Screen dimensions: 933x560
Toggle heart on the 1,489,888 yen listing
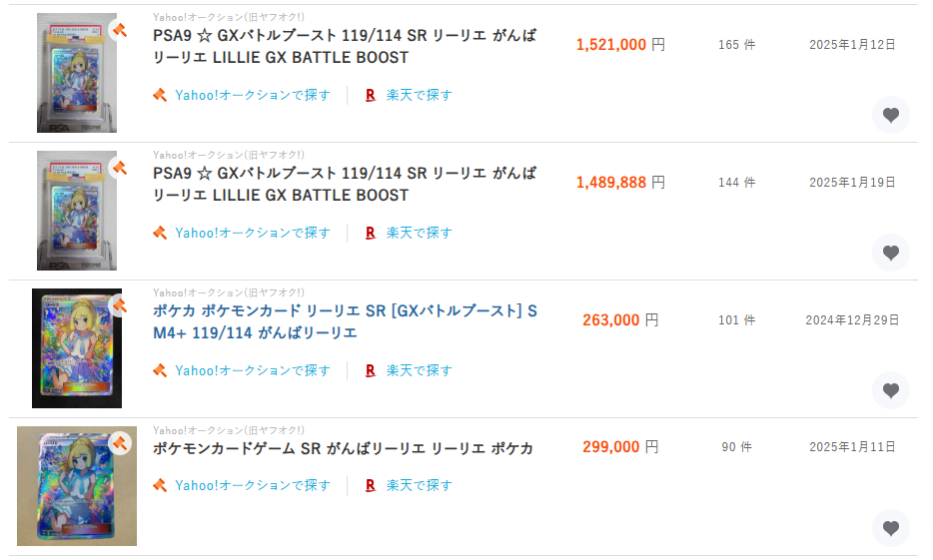coord(890,253)
